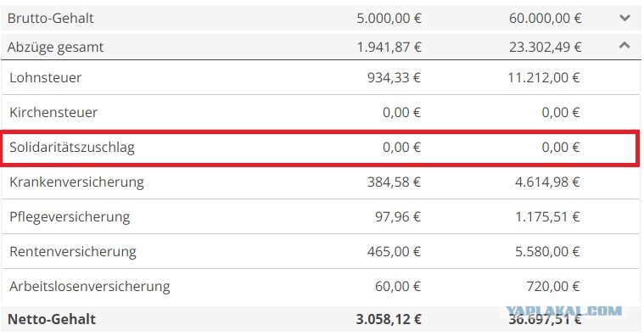
Task: Click monthly net salary 3.058,12 €
Action: tap(389, 319)
